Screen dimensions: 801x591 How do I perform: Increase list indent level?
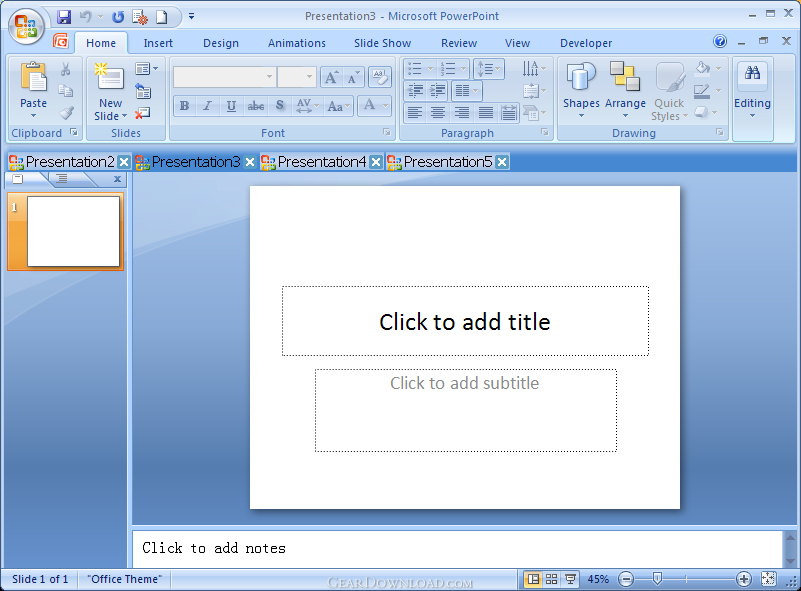click(x=438, y=91)
